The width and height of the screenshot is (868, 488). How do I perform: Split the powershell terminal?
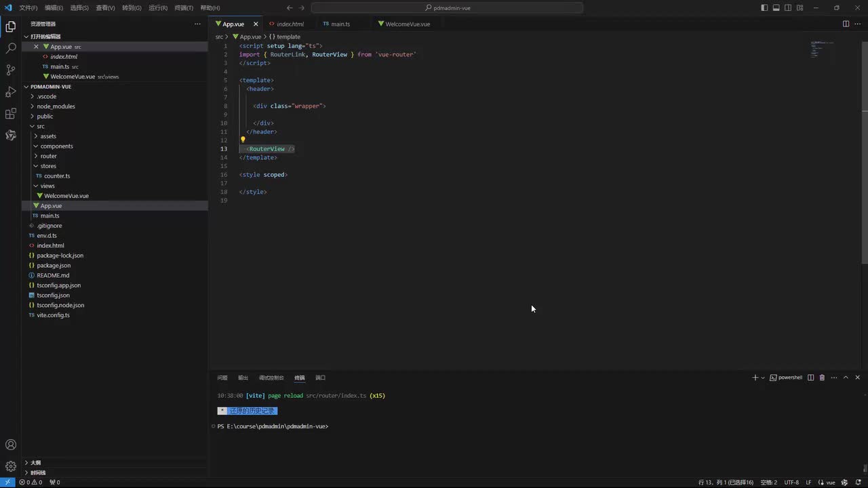(810, 378)
